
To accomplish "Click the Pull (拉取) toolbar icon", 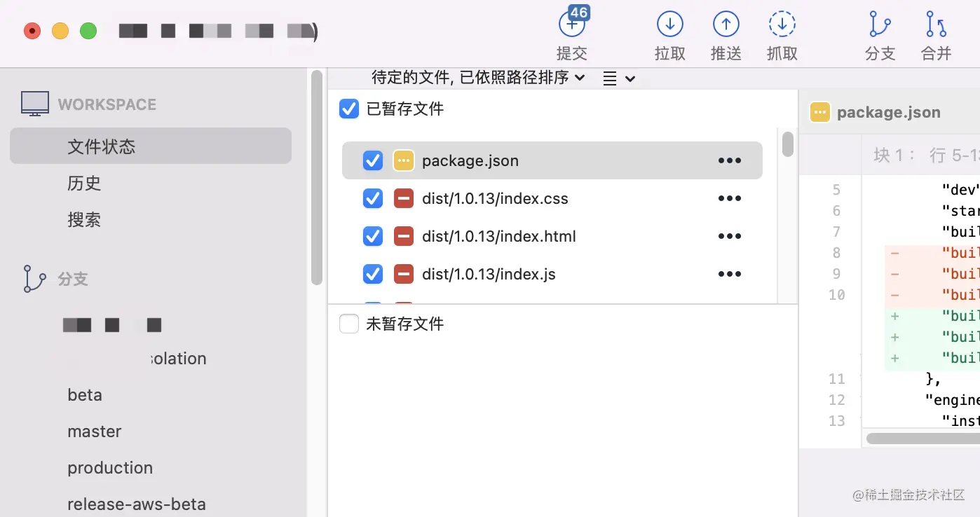I will tap(670, 25).
